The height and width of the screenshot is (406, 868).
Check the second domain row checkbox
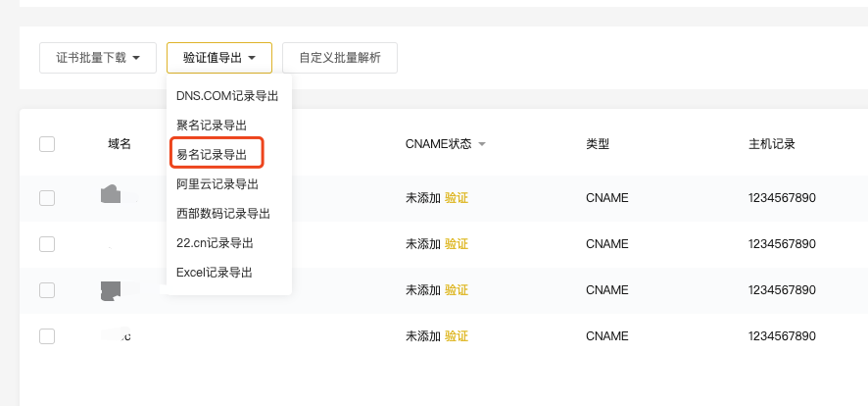47,243
